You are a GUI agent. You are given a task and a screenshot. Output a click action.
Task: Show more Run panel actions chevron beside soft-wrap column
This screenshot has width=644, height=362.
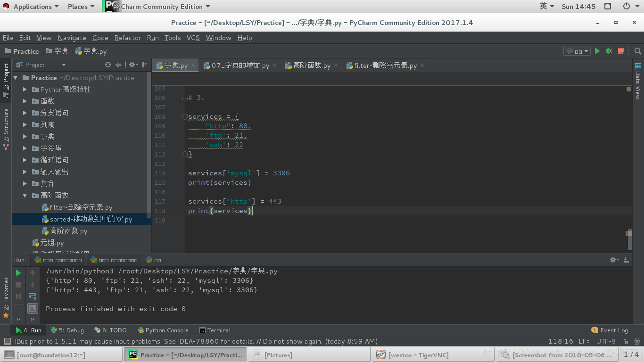tap(33, 320)
